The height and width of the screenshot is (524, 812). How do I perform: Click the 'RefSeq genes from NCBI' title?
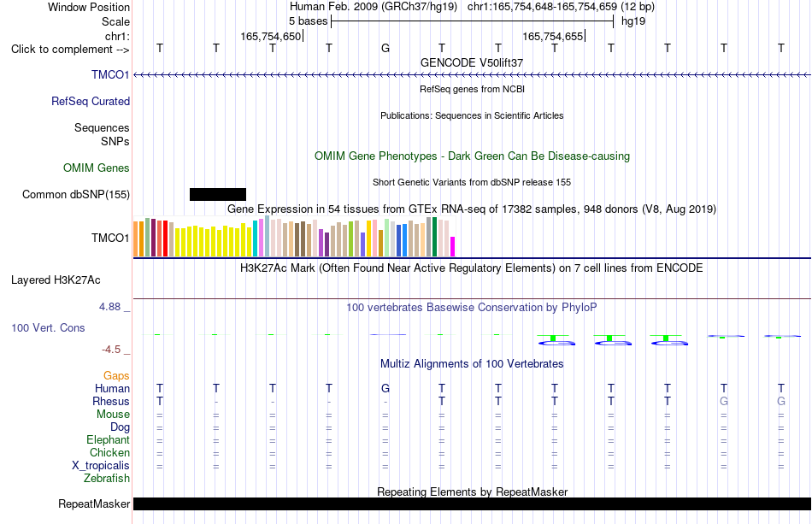click(472, 89)
